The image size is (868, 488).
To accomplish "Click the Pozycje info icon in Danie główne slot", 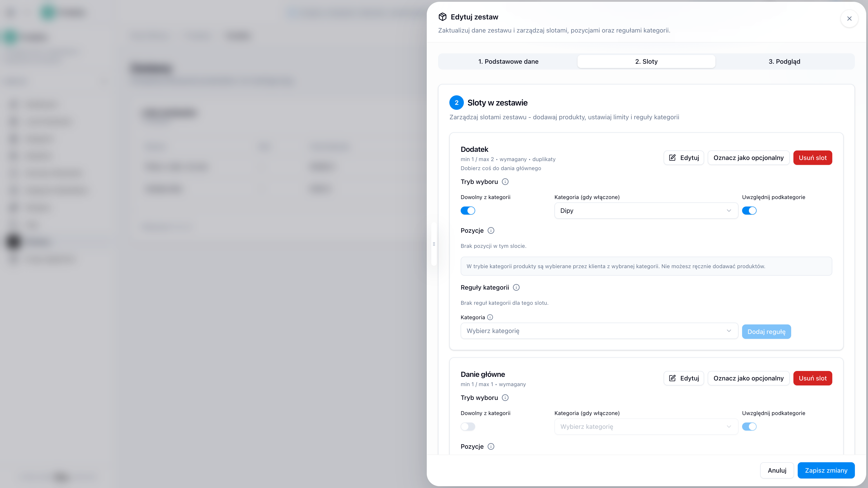I will [x=491, y=447].
